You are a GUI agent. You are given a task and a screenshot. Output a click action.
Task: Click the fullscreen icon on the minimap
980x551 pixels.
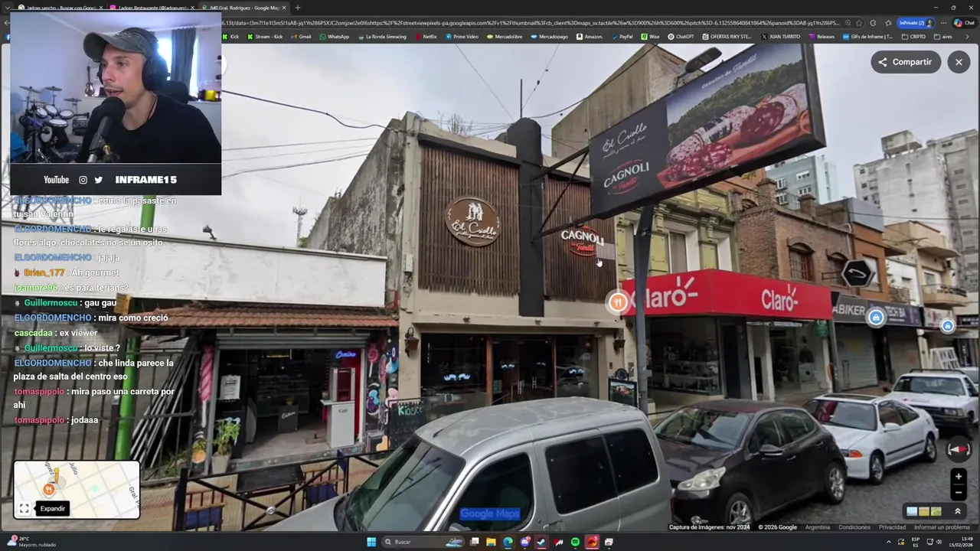click(x=24, y=508)
